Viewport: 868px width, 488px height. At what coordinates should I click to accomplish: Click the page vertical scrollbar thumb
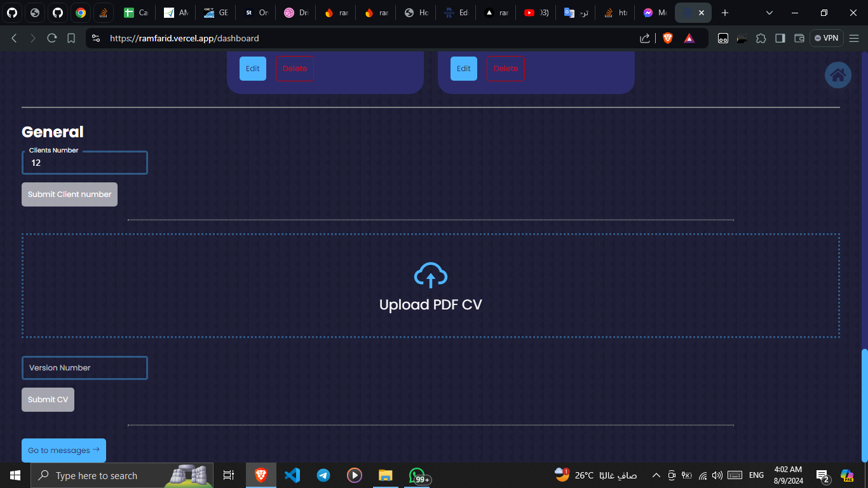pos(864,405)
